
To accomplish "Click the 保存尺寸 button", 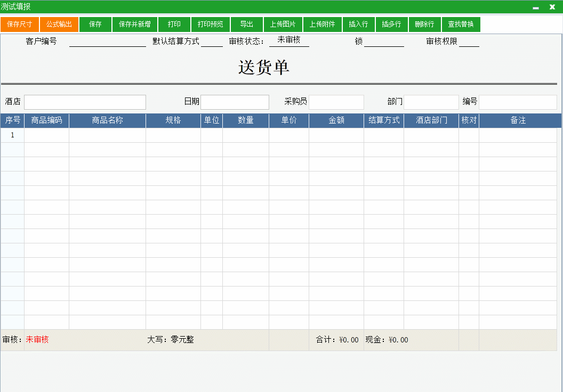I will (20, 24).
